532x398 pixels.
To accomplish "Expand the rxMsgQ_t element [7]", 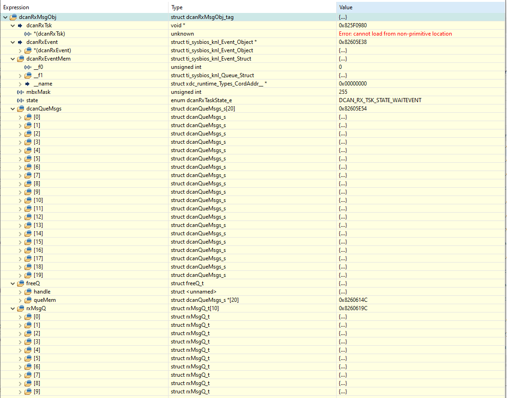I will [x=20, y=375].
